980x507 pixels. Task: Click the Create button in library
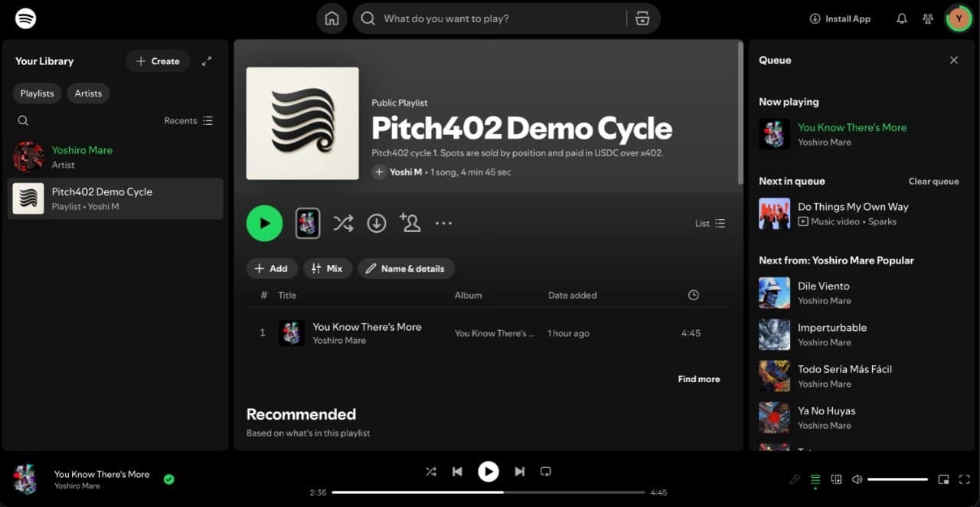point(158,61)
